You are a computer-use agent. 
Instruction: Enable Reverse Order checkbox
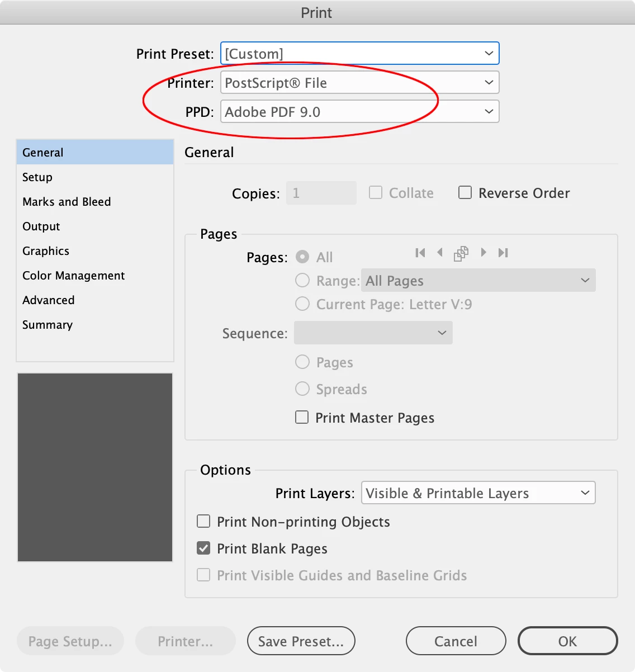tap(465, 193)
